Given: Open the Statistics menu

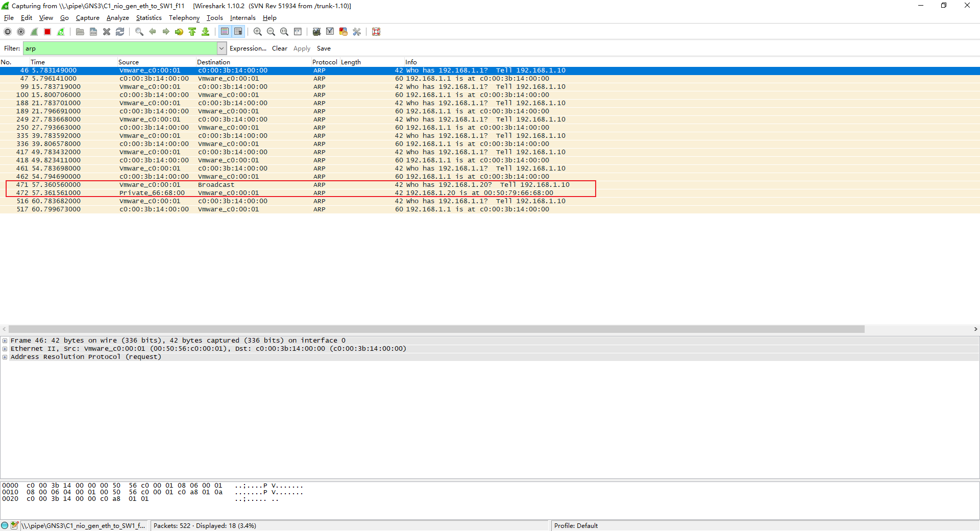Looking at the screenshot, I should click(x=149, y=18).
